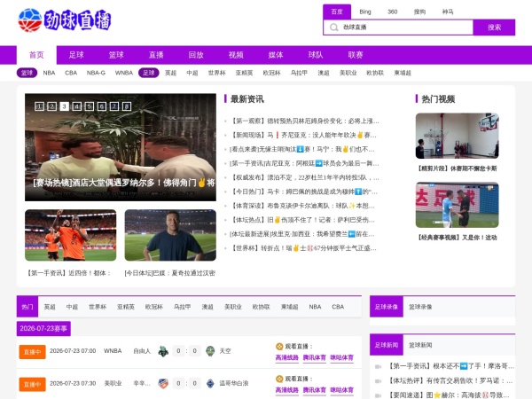Open 媒体 in the main navigation

(276, 55)
